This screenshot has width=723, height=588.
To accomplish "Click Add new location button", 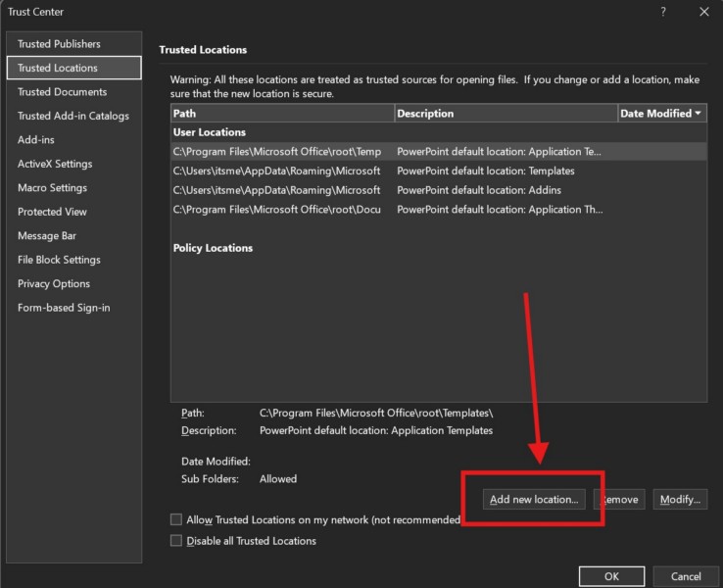I will pos(534,500).
